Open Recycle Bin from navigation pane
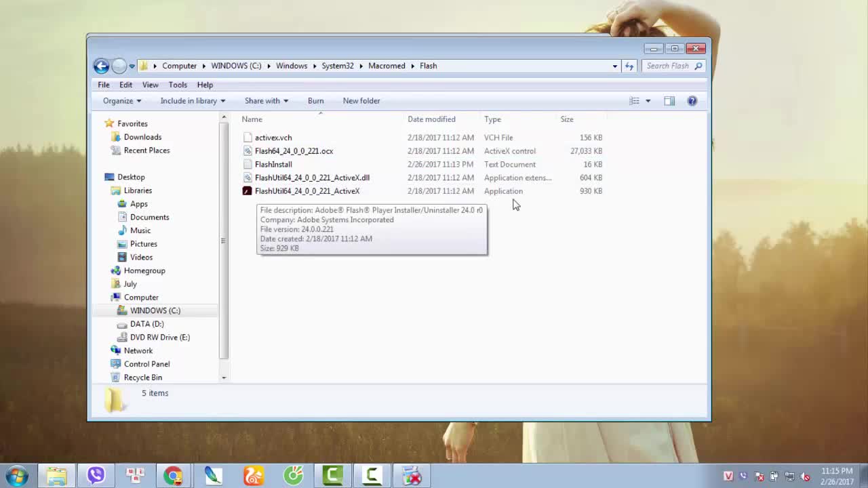The image size is (868, 488). (142, 378)
